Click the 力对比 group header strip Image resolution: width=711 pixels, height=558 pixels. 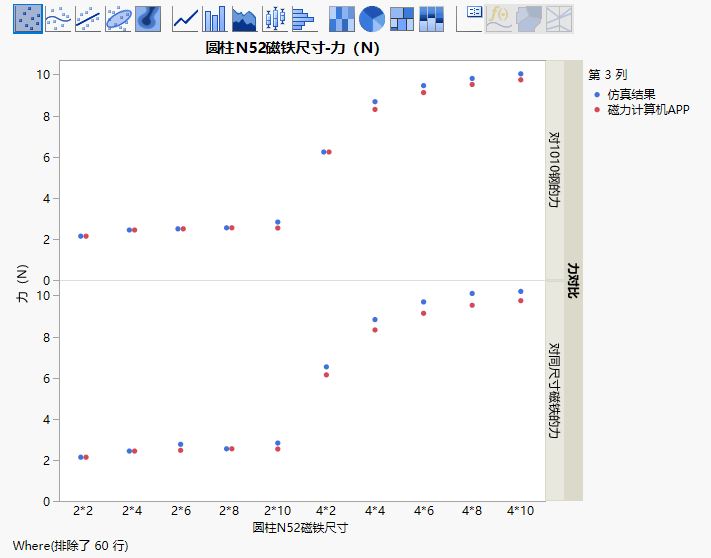(x=573, y=280)
